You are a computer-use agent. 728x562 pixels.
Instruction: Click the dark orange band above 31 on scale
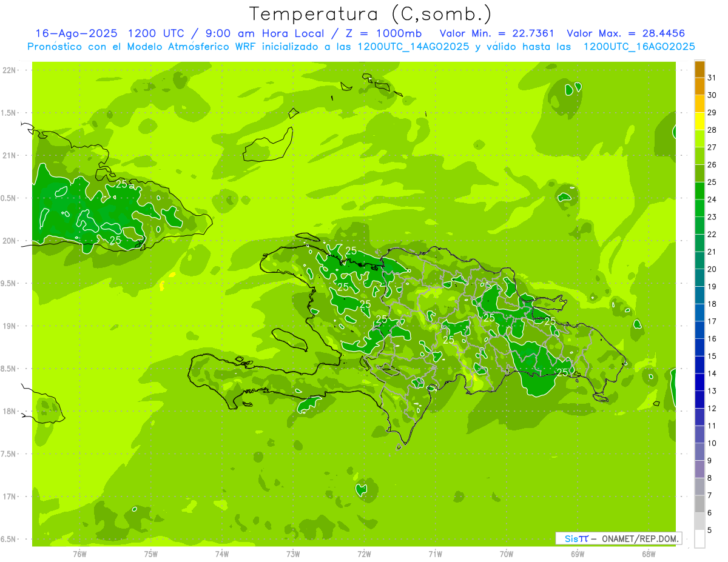pyautogui.click(x=699, y=69)
